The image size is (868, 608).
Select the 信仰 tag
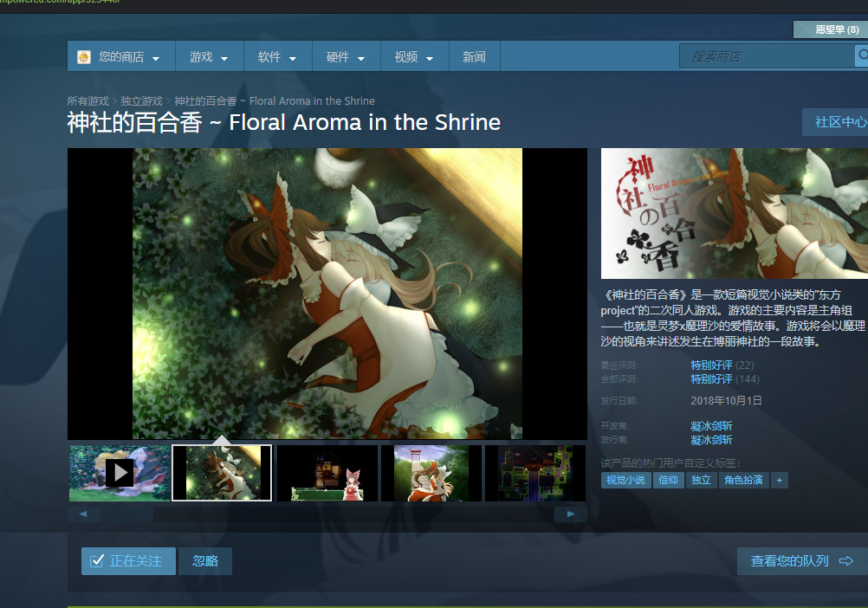coord(669,480)
